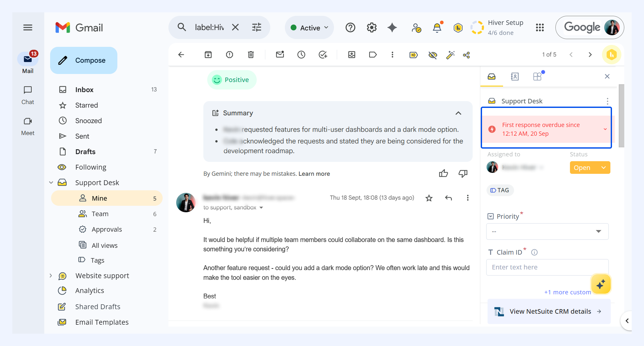The width and height of the screenshot is (644, 346).
Task: Switch to the Meet tab
Action: [x=28, y=126]
